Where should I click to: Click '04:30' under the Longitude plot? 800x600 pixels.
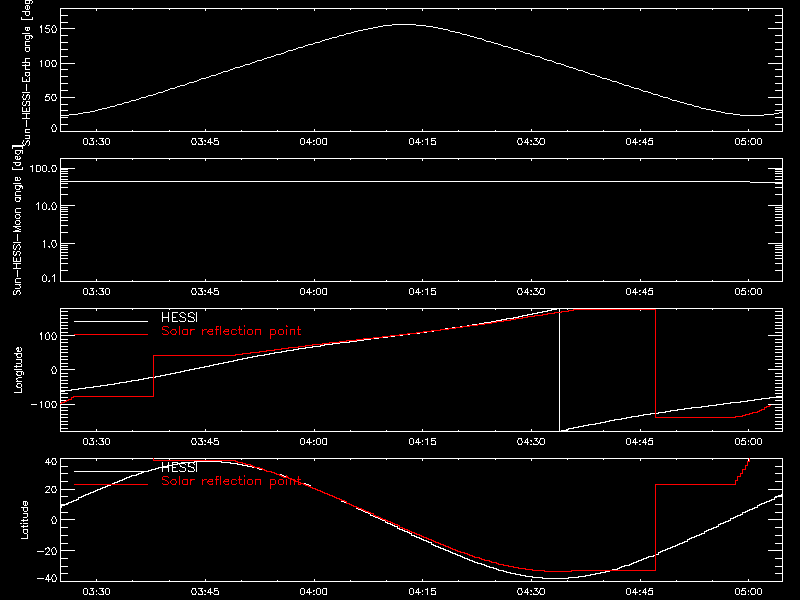(531, 442)
